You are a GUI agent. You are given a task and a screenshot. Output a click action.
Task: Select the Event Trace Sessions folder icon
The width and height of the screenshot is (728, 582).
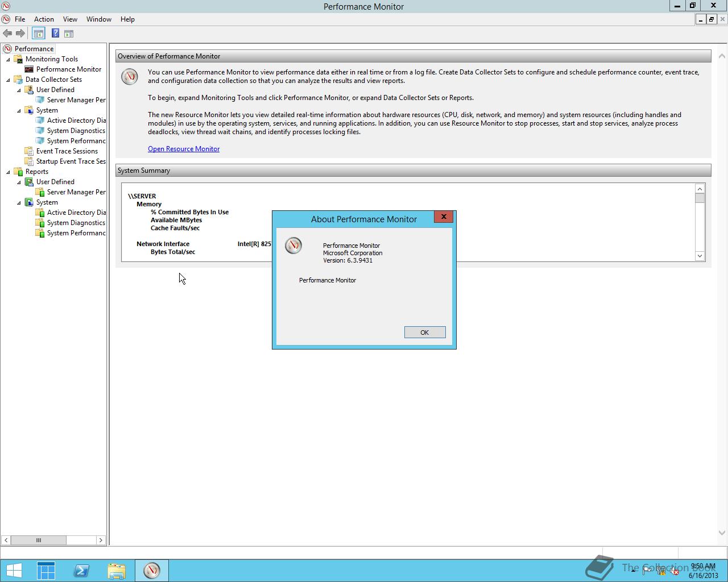point(29,151)
